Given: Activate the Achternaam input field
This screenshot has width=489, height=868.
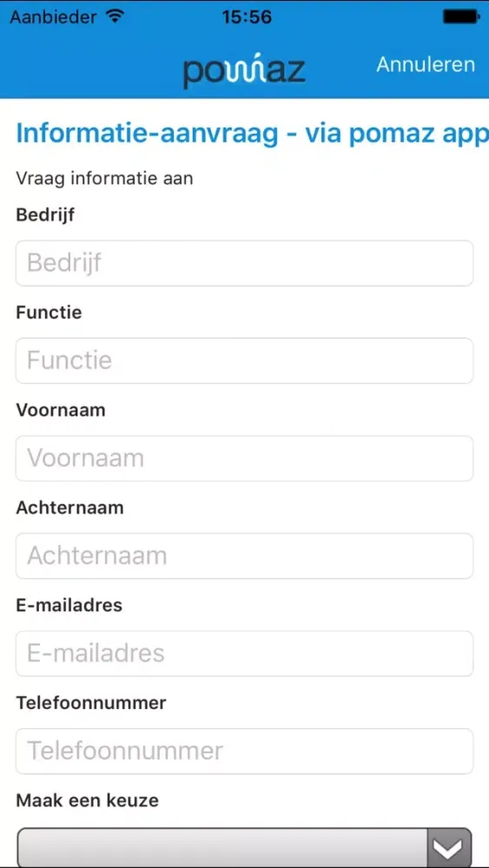Looking at the screenshot, I should point(244,556).
